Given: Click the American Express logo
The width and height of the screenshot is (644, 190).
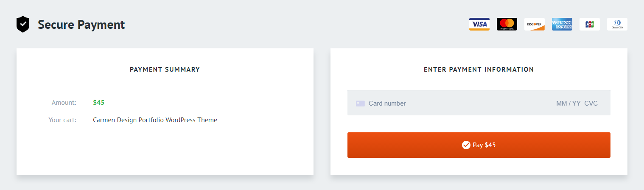Looking at the screenshot, I should [562, 24].
